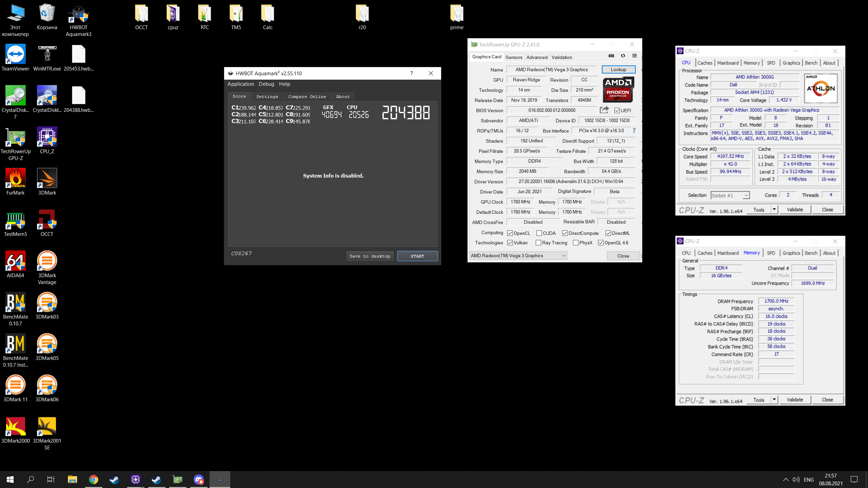This screenshot has height=488, width=868.
Task: Expand Socket #1 selection dropdown in CPU-Z
Action: tap(746, 196)
